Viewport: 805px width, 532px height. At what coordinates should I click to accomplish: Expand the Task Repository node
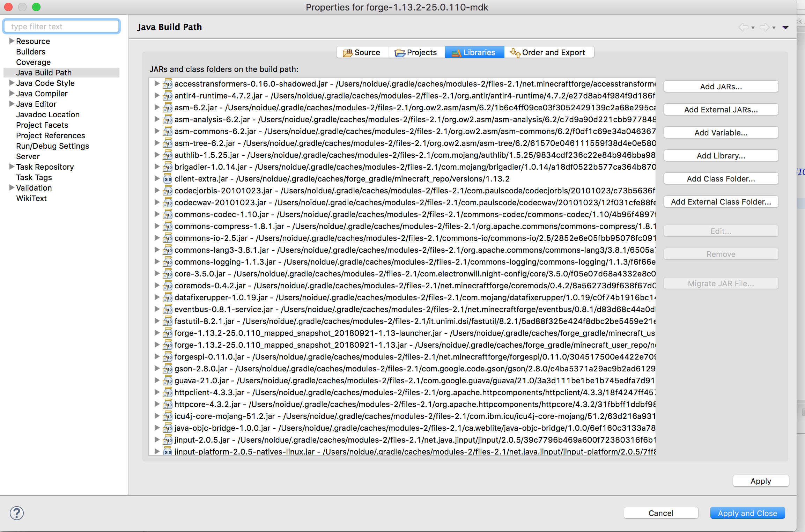pos(12,167)
